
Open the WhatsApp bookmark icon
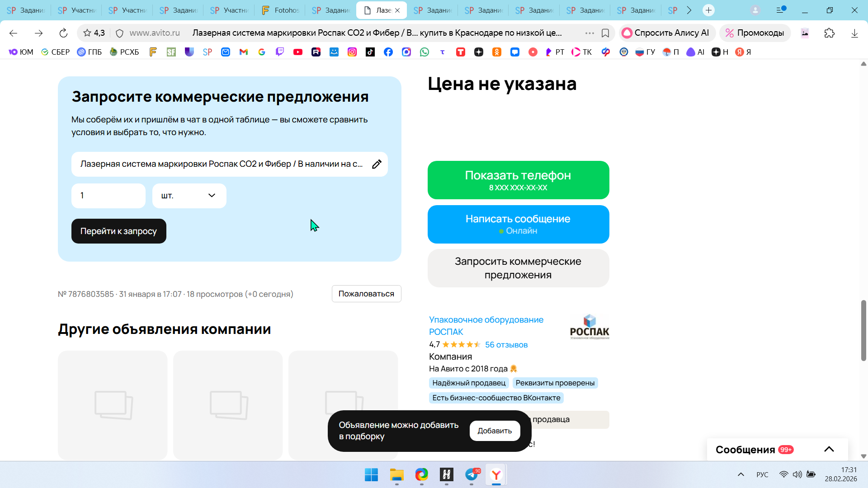coord(425,52)
